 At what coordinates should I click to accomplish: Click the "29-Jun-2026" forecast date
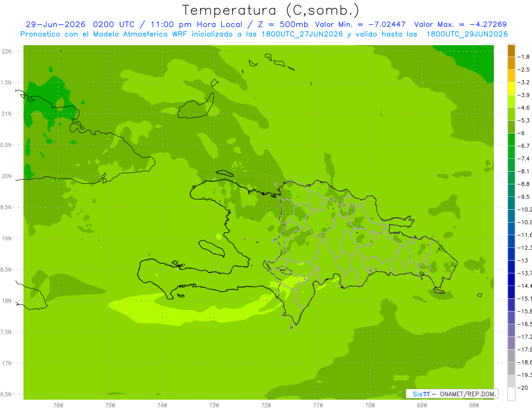55,24
